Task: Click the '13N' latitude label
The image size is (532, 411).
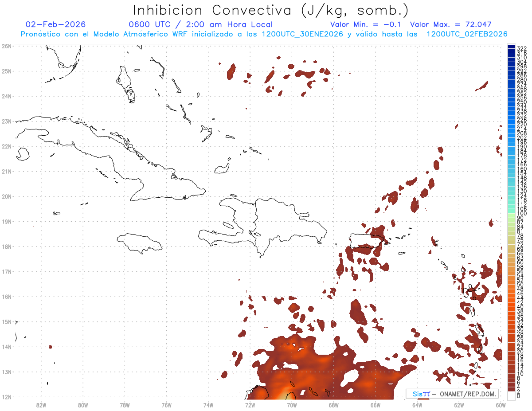Action: click(7, 372)
